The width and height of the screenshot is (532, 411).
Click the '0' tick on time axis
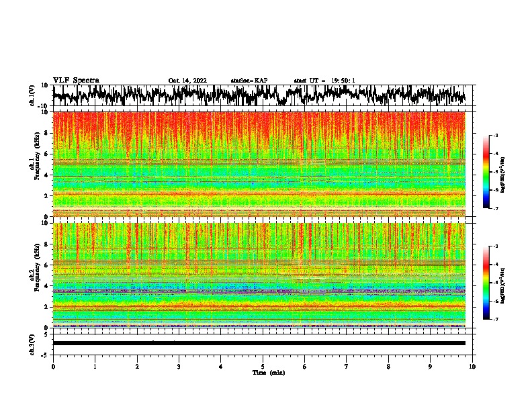[53, 367]
